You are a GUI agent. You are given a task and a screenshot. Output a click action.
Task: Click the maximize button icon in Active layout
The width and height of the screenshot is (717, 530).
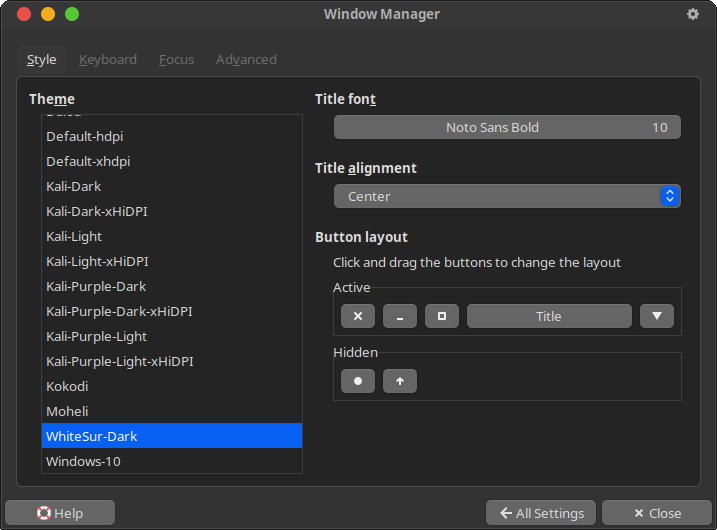point(442,316)
